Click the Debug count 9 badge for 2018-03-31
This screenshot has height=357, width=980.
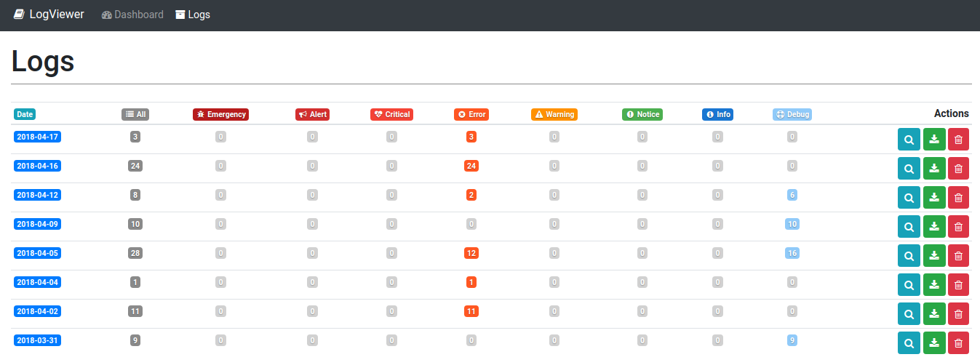tap(792, 340)
